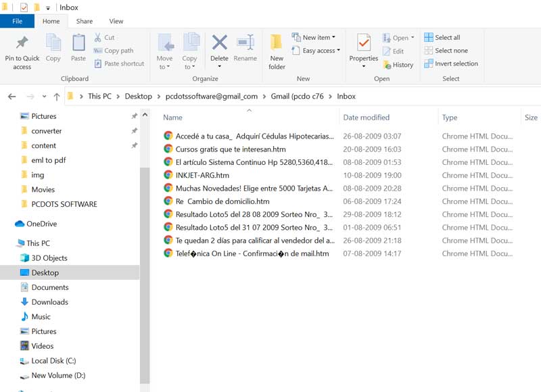Click the 3D Objects cube icon
This screenshot has height=392, width=541.
click(x=24, y=258)
